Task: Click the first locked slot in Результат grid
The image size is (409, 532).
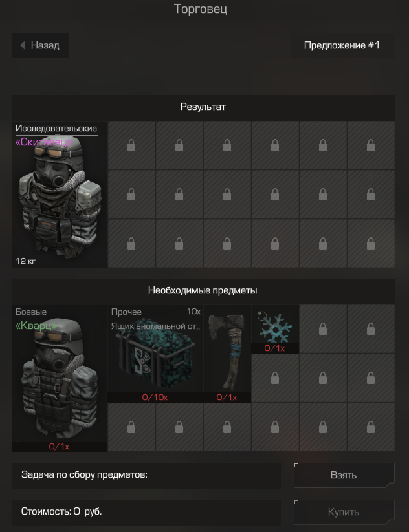Action: click(x=131, y=145)
